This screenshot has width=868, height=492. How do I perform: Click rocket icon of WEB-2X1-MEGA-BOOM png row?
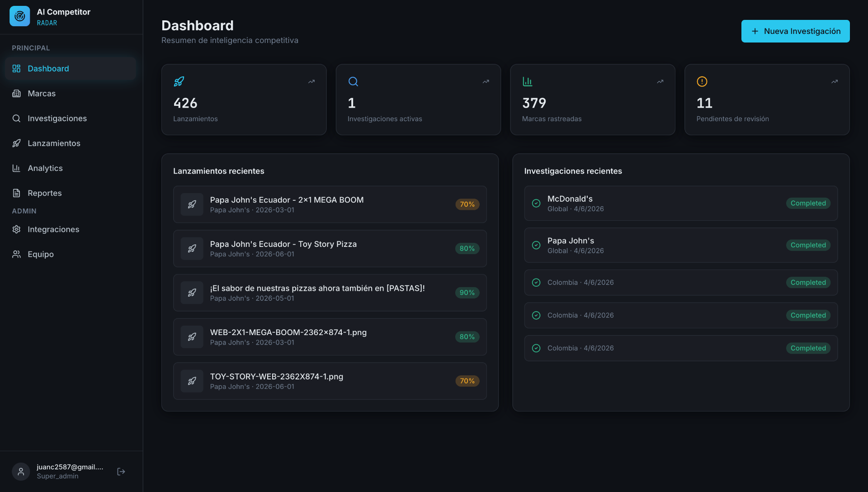[x=192, y=337]
